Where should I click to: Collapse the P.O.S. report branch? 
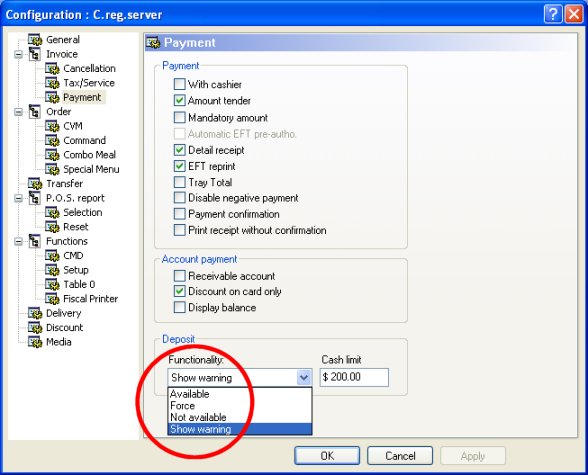[x=18, y=199]
